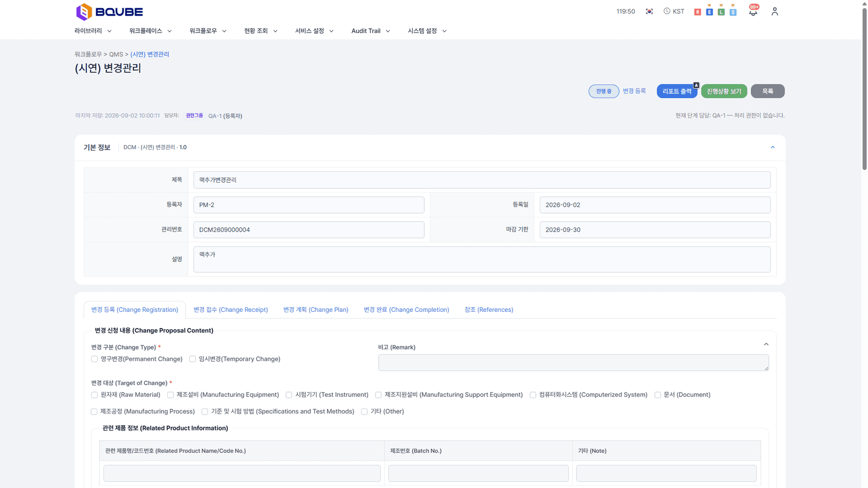The width and height of the screenshot is (868, 488).
Task: Click the KST timezone clock icon
Action: 667,11
